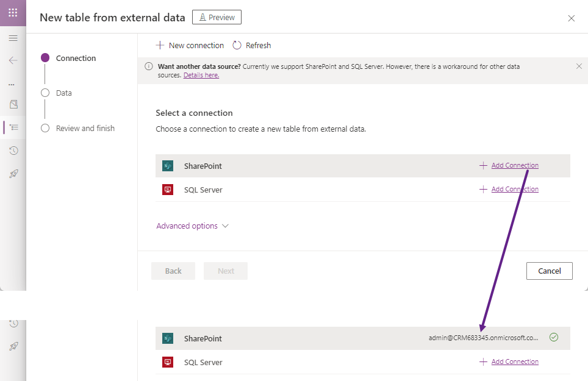This screenshot has height=381, width=588.
Task: Click the admin@CRM683345.onmicrosoft.co... account text
Action: coord(483,338)
